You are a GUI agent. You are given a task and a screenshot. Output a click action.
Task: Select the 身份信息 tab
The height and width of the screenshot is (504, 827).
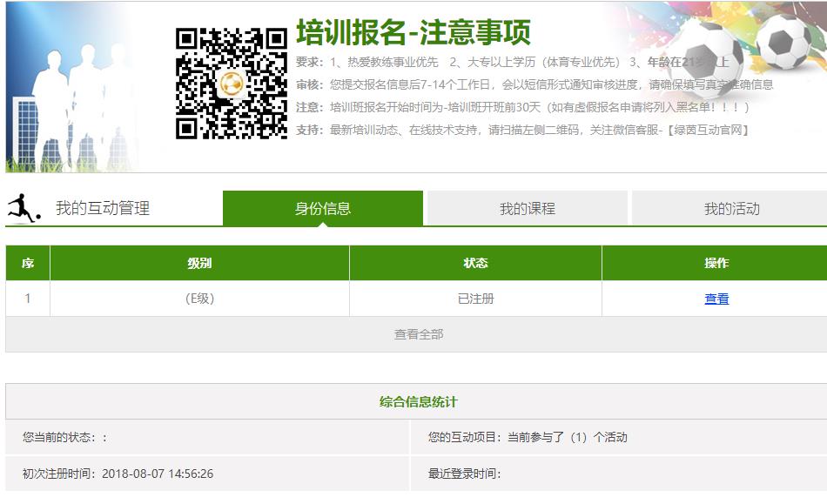coord(323,206)
